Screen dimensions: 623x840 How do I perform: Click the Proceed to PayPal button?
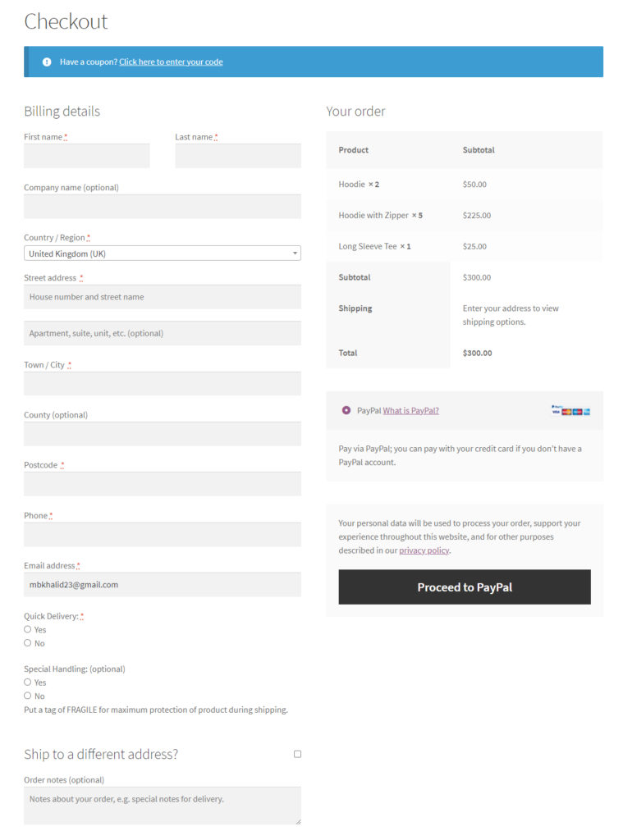[465, 587]
